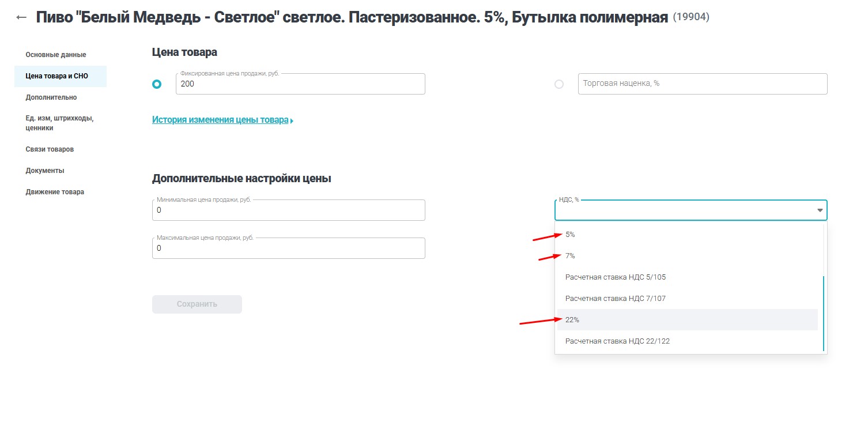Open the История изменения цены товара link
The height and width of the screenshot is (422, 868).
220,119
